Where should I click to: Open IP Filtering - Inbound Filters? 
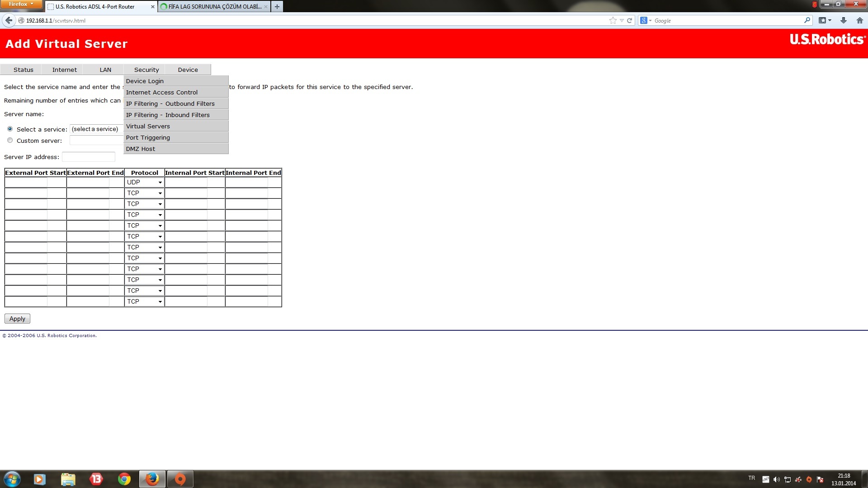pos(176,115)
